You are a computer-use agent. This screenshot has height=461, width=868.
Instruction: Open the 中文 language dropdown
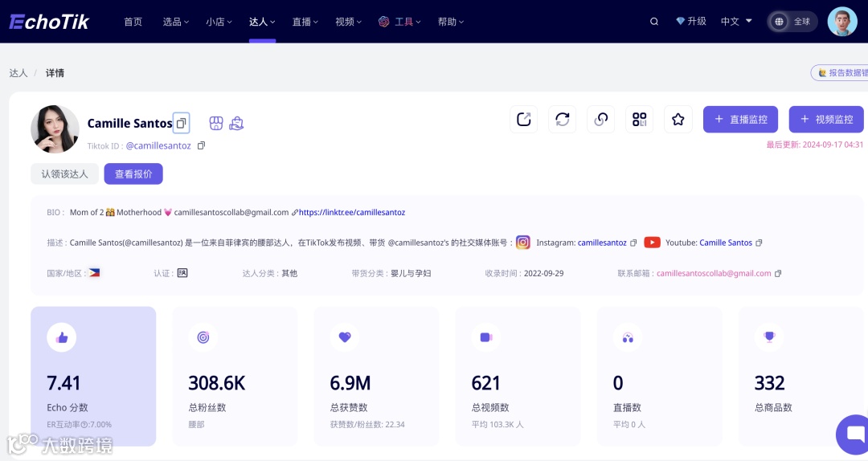(x=736, y=21)
